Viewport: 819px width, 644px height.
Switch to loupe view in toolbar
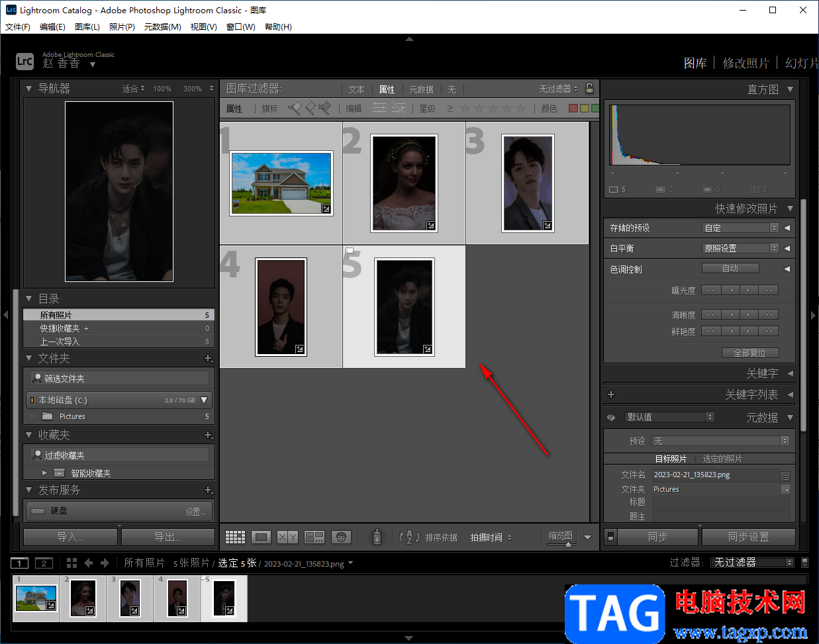click(x=261, y=537)
